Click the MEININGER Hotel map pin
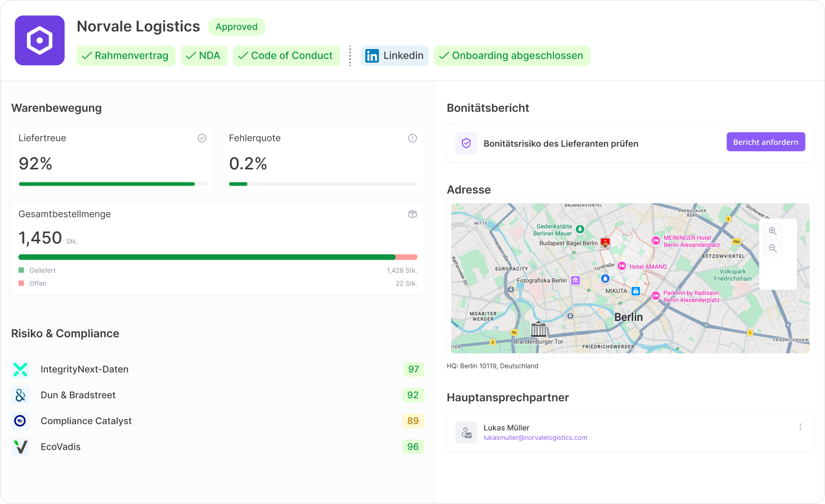 coord(656,241)
